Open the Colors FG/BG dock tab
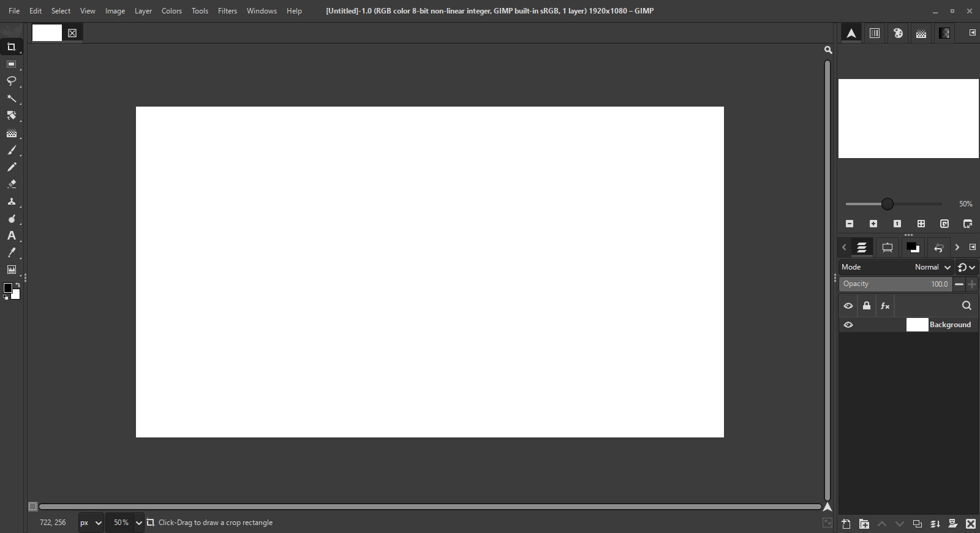980x533 pixels. 913,248
